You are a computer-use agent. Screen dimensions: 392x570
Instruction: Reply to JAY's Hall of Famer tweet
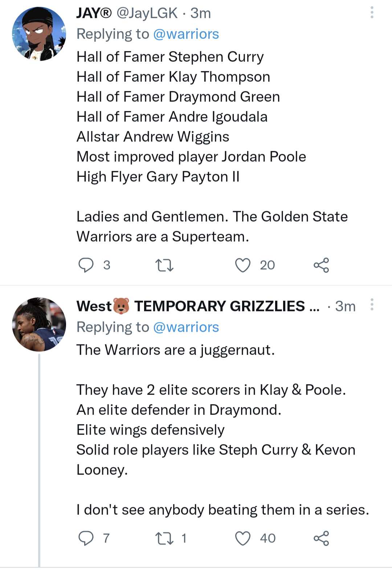pyautogui.click(x=87, y=265)
